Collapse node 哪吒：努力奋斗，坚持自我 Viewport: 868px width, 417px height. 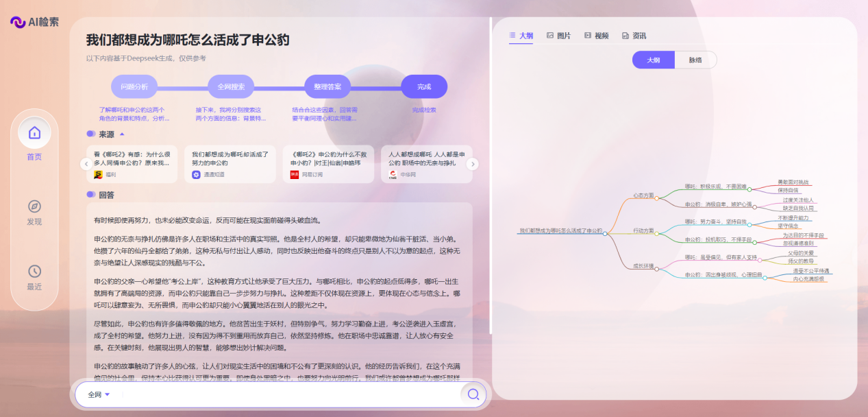click(x=749, y=224)
